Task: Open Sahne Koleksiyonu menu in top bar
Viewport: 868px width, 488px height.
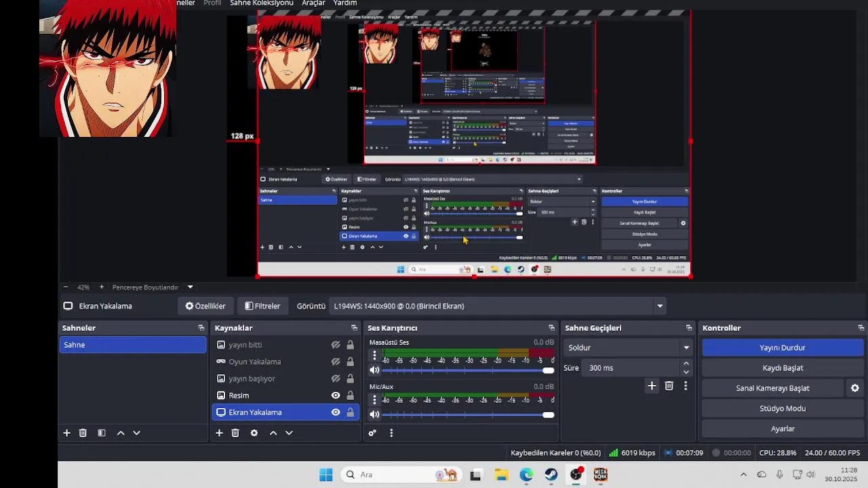Action: (x=262, y=3)
